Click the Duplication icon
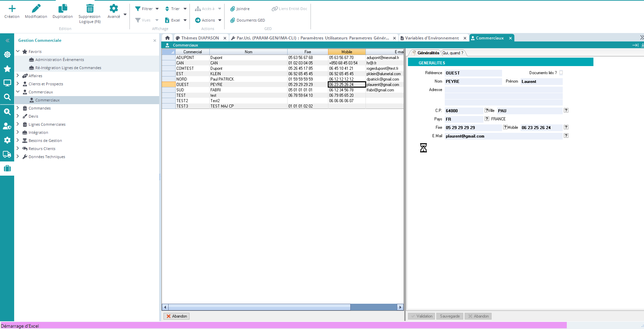 click(x=63, y=9)
